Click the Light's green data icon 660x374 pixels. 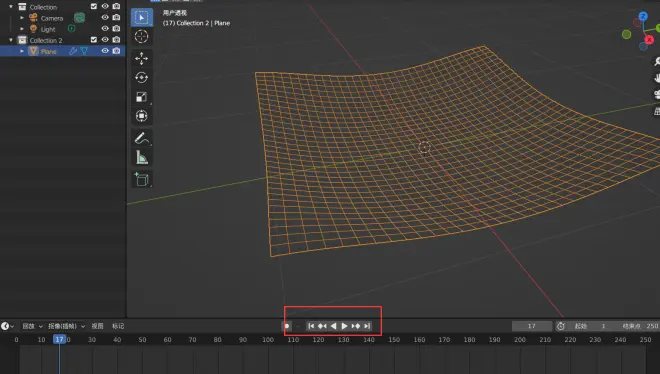coord(72,29)
